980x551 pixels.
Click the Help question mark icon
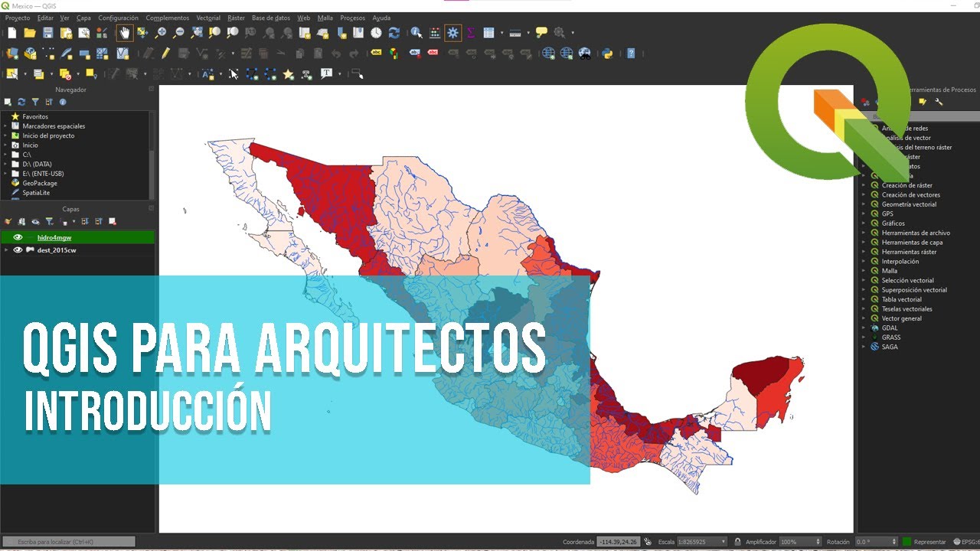tap(631, 54)
